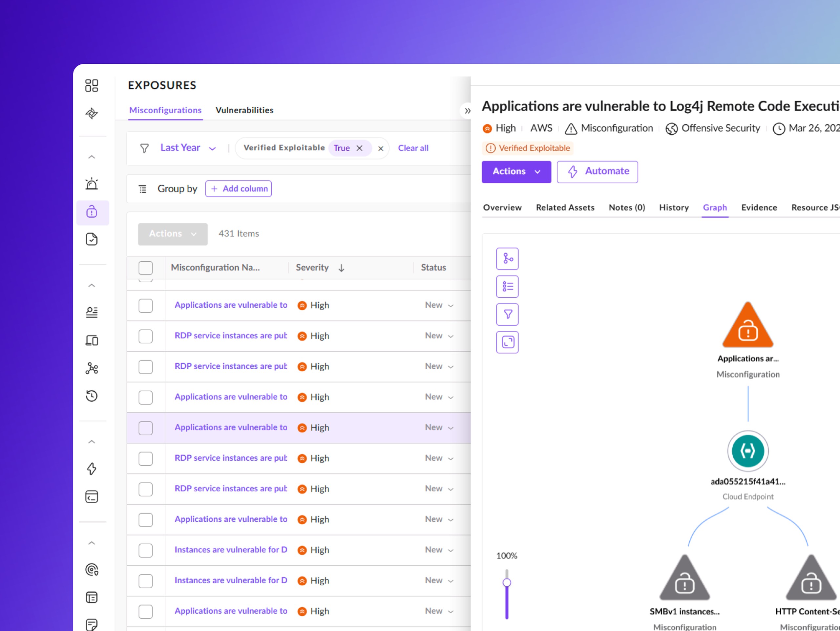Open the Evidence tab
The height and width of the screenshot is (631, 840).
pyautogui.click(x=759, y=208)
